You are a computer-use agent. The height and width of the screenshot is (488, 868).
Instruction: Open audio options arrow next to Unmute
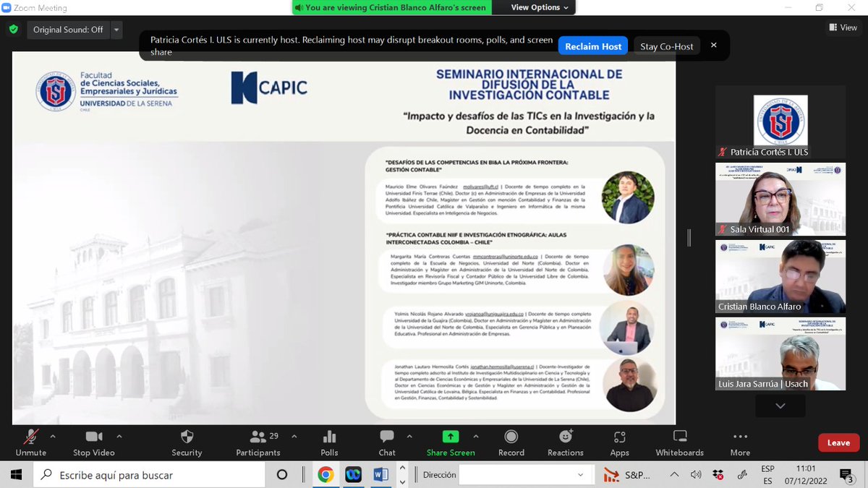(x=53, y=437)
